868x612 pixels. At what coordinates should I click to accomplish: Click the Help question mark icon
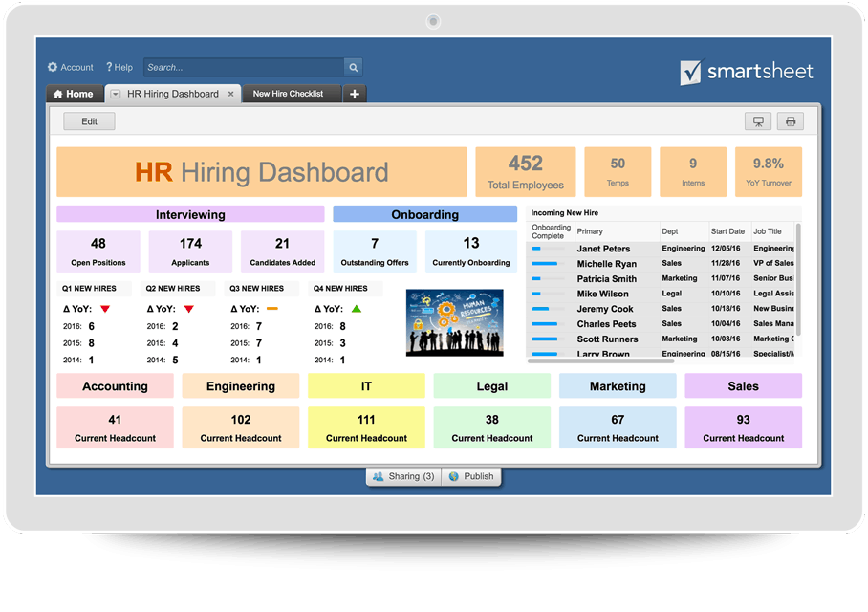pyautogui.click(x=108, y=67)
